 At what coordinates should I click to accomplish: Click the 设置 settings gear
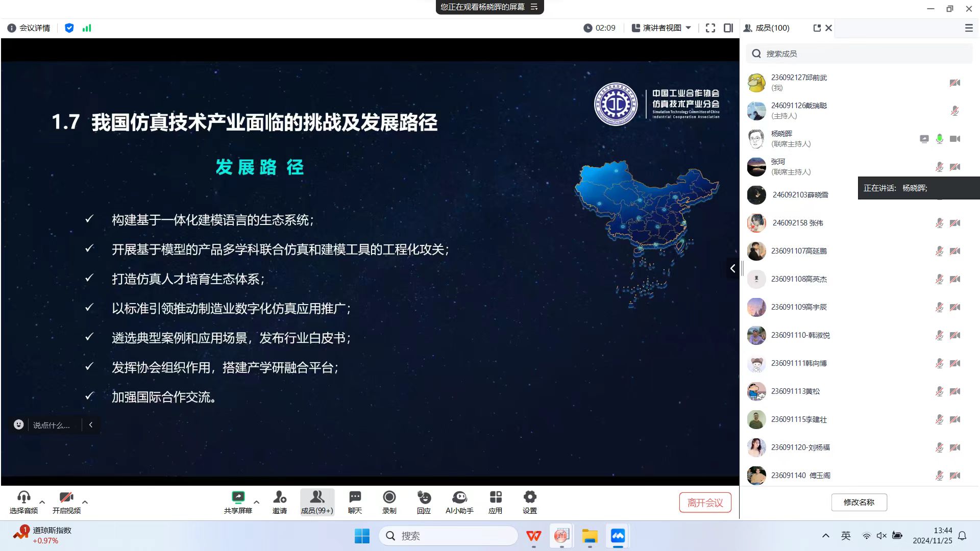(530, 498)
